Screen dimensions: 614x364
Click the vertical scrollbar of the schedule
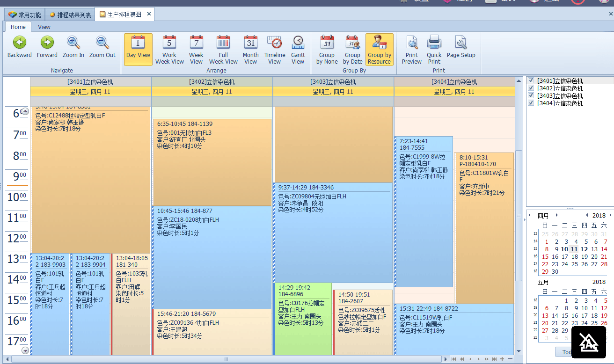(x=518, y=215)
